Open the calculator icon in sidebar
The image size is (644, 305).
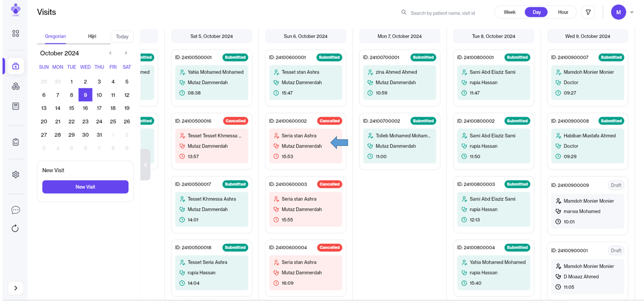16,106
